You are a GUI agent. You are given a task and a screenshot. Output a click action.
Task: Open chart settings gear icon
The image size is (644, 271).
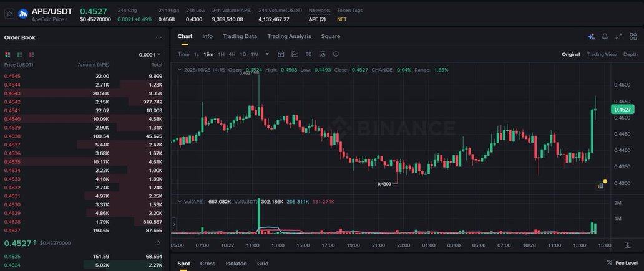point(336,54)
